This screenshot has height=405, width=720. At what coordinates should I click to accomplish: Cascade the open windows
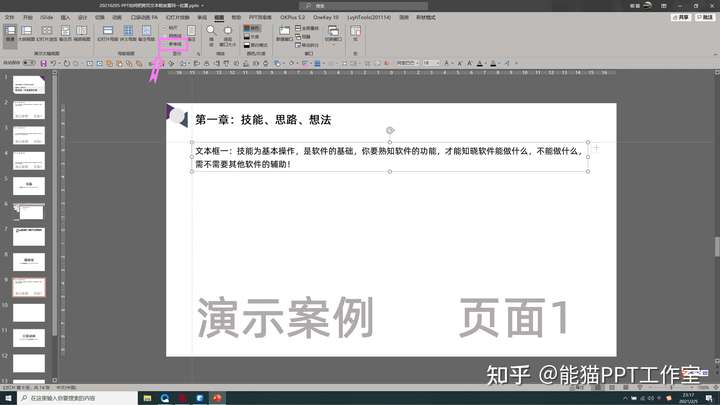303,37
